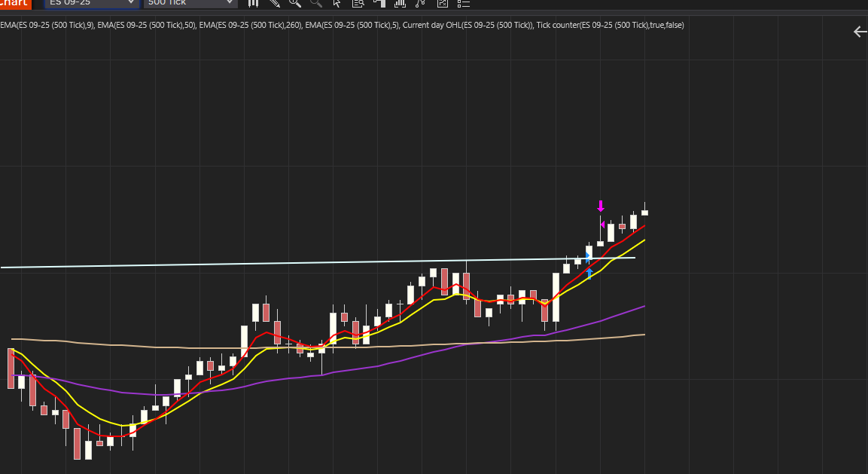Click the magenta down arrow marker

[601, 206]
